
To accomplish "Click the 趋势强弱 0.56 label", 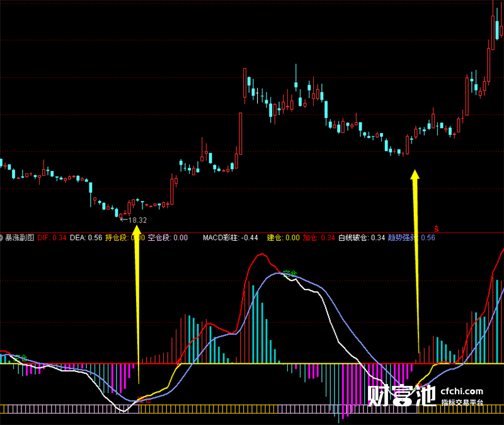I will point(411,238).
